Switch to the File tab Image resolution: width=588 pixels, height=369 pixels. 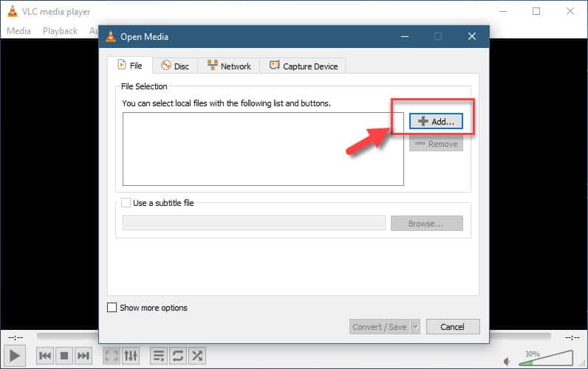[x=130, y=66]
